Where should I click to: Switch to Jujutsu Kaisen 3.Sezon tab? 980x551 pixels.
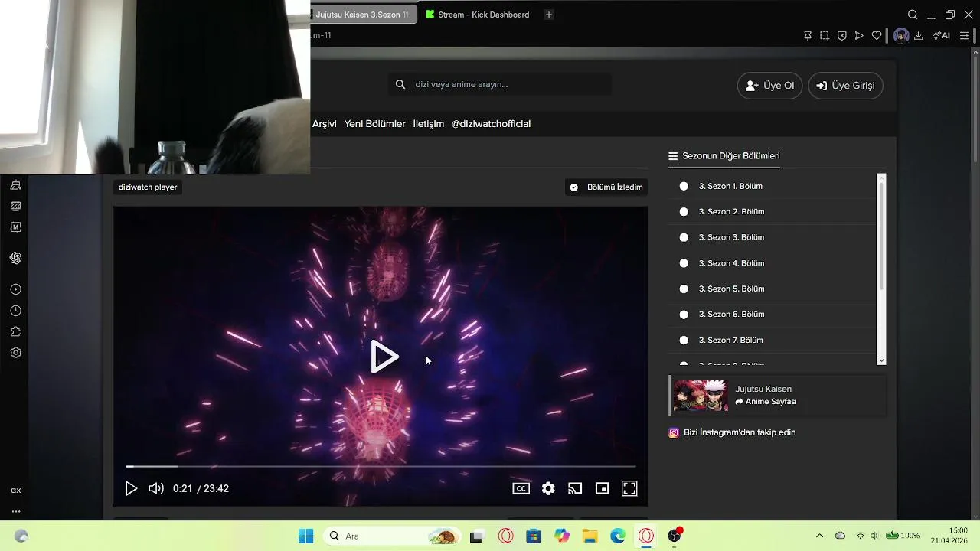pyautogui.click(x=364, y=15)
